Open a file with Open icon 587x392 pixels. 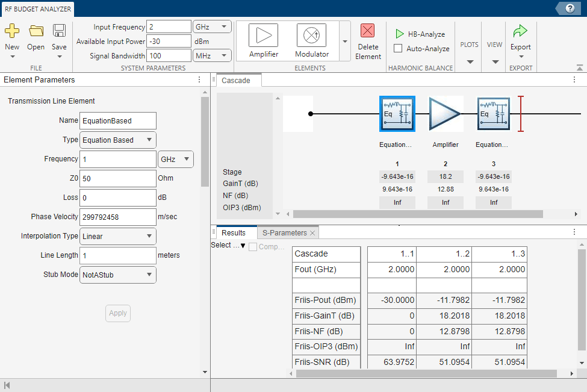pyautogui.click(x=36, y=31)
